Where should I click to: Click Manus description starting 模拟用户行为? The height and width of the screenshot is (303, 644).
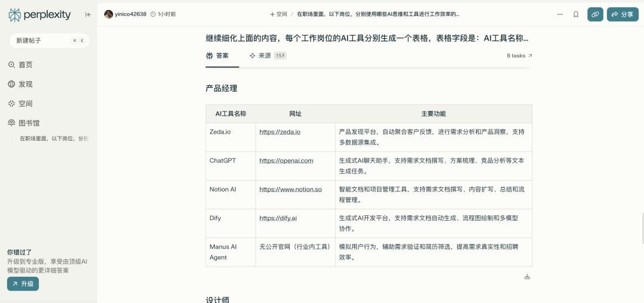coord(429,252)
